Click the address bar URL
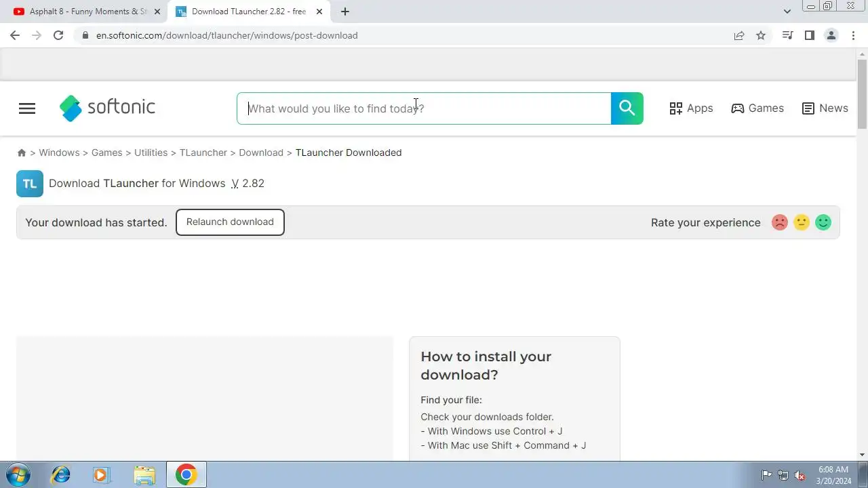This screenshot has width=868, height=488. pos(226,35)
